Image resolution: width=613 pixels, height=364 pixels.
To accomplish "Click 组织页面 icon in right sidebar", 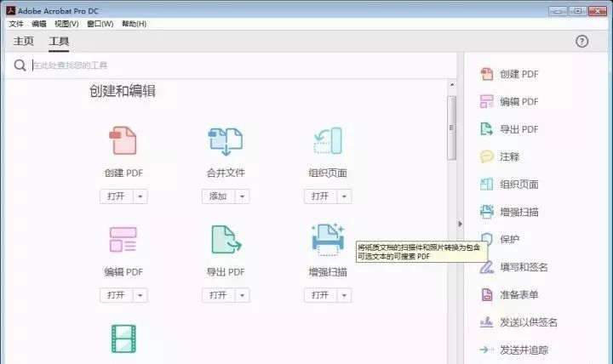I will coord(487,184).
